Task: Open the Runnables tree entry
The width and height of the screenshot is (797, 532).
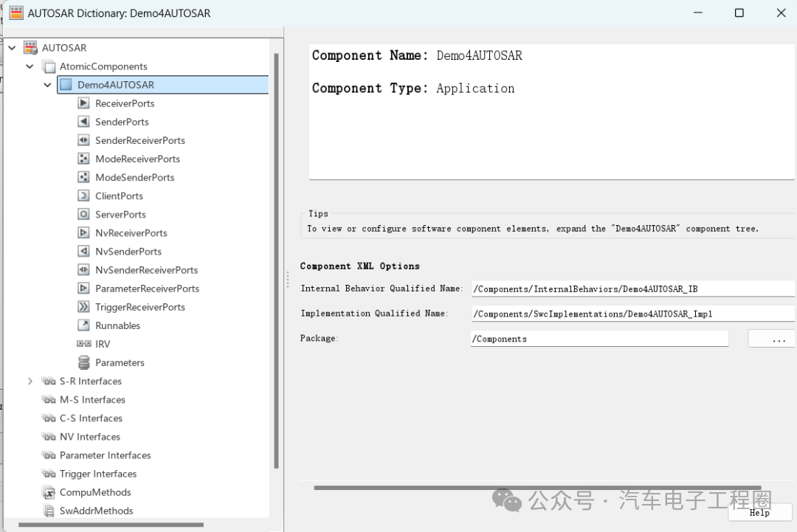Action: (117, 325)
